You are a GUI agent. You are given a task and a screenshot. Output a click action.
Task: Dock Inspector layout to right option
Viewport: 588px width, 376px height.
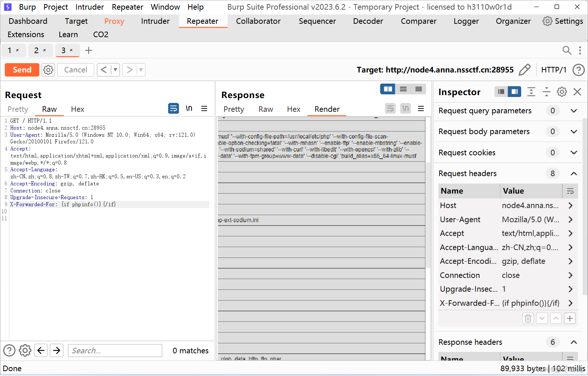pyautogui.click(x=514, y=92)
